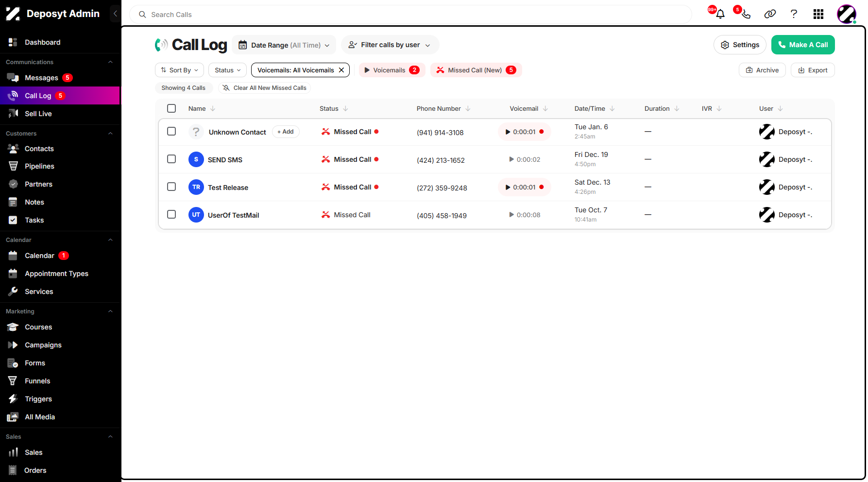The image size is (868, 482).
Task: Check the Test Release row checkbox
Action: pos(171,187)
